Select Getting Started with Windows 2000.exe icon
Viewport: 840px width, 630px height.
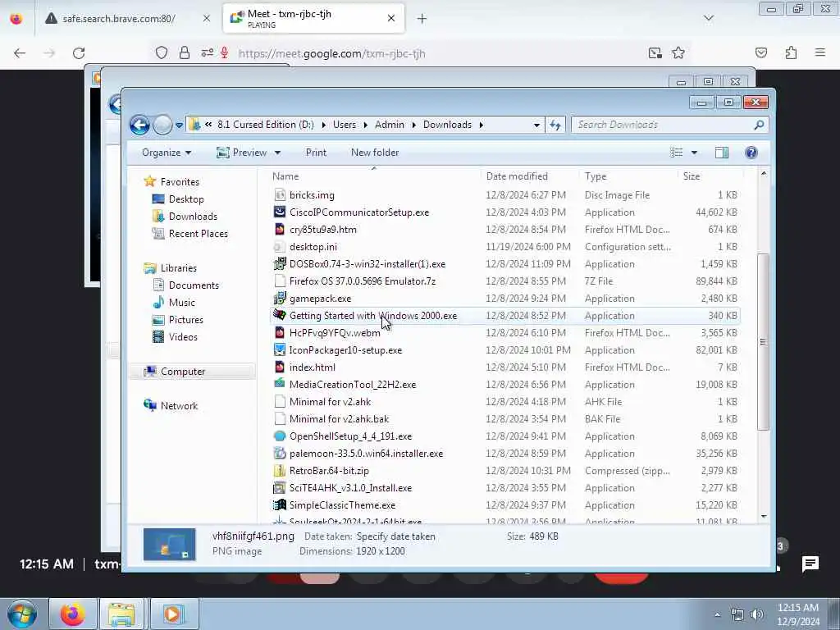[279, 316]
